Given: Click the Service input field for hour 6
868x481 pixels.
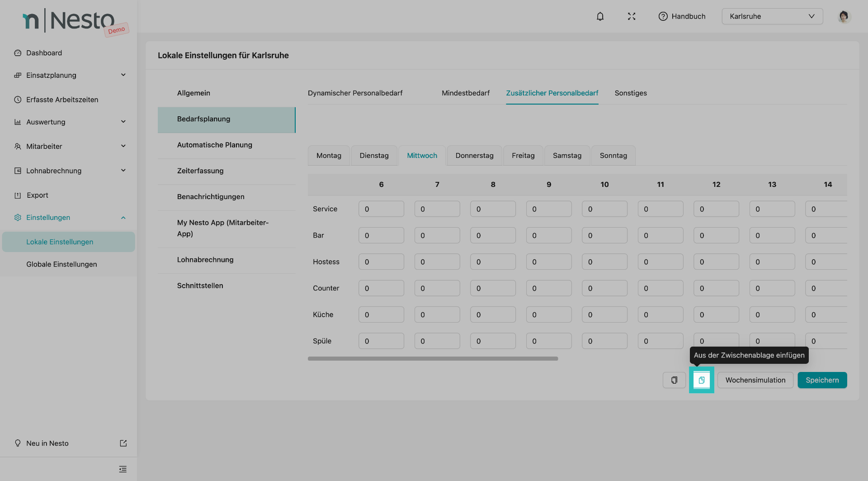Looking at the screenshot, I should coord(381,209).
